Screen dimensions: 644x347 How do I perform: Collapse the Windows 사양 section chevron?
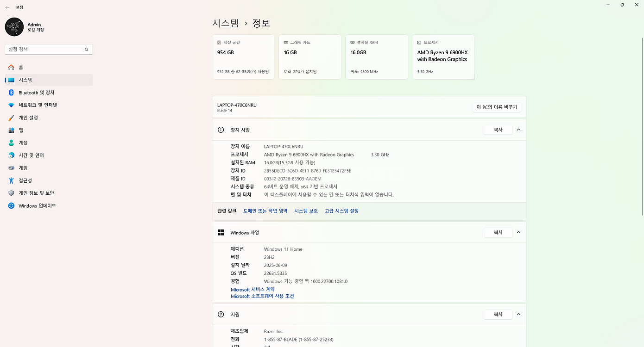pyautogui.click(x=518, y=232)
